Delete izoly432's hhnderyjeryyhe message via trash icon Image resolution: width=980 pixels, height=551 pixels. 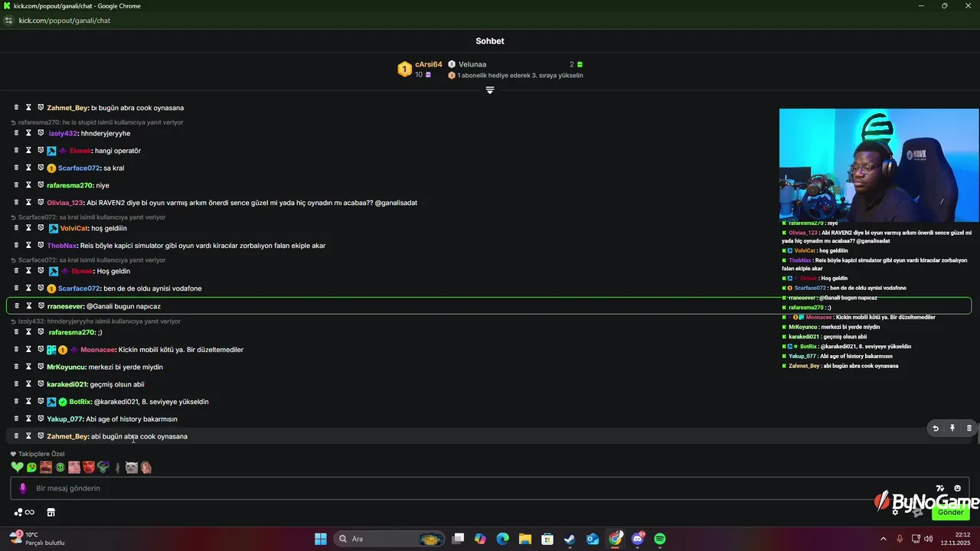pos(16,133)
